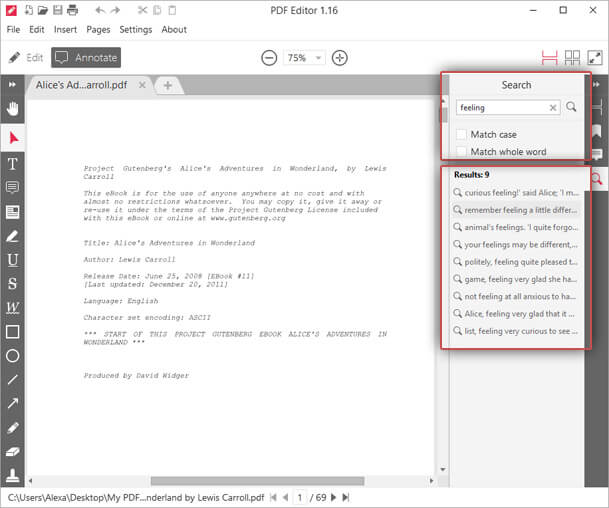
Task: Enable Match whole word checkbox
Action: pos(461,152)
